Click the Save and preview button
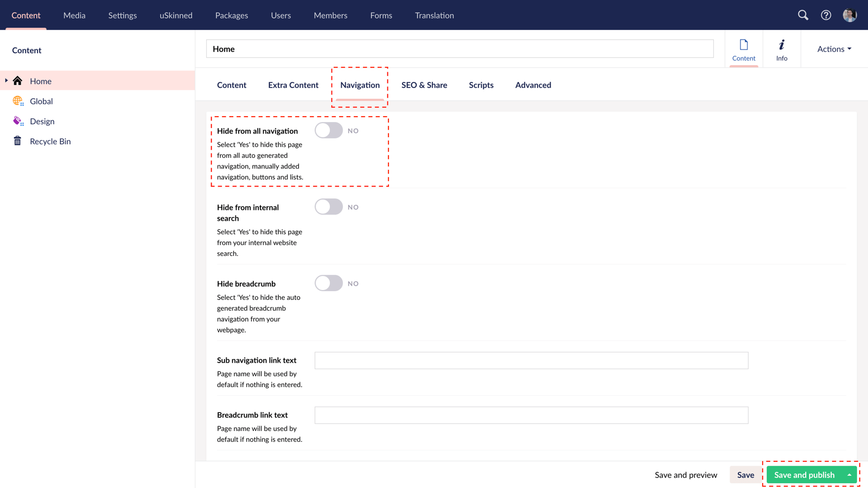Image resolution: width=868 pixels, height=488 pixels. (686, 474)
